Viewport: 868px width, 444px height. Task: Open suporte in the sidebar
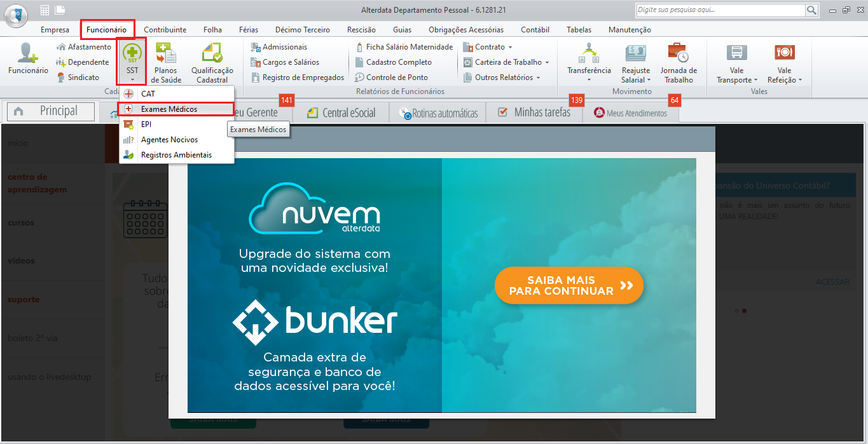pyautogui.click(x=24, y=300)
